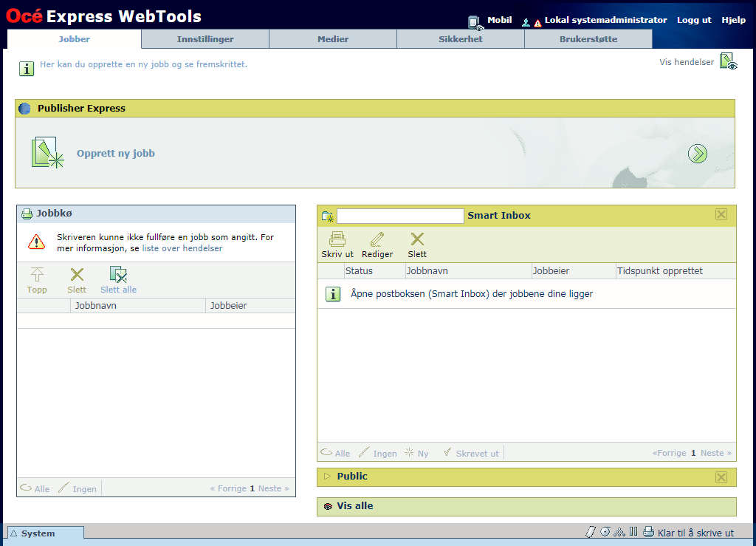Click the user icon before Lokal systemadministrator

[526, 22]
